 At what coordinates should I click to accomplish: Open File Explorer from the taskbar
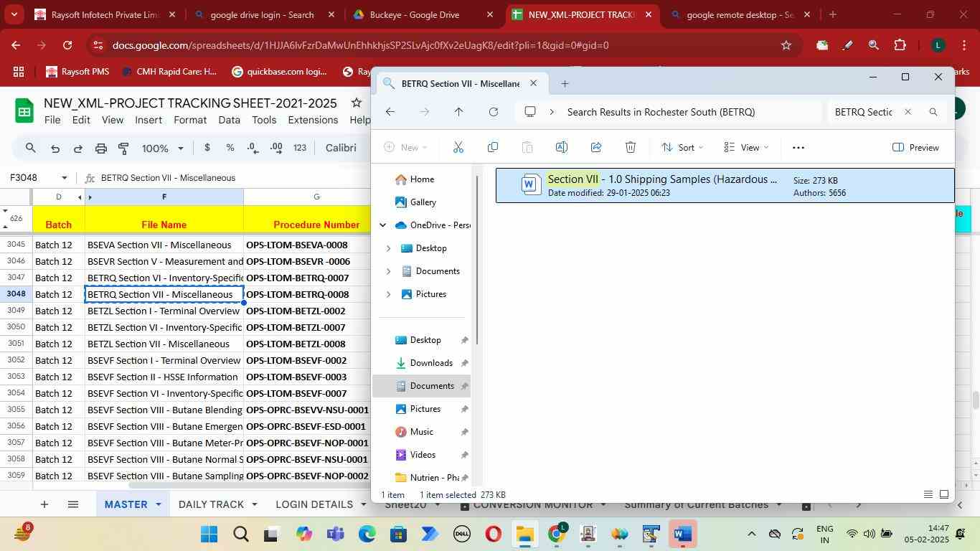point(525,534)
